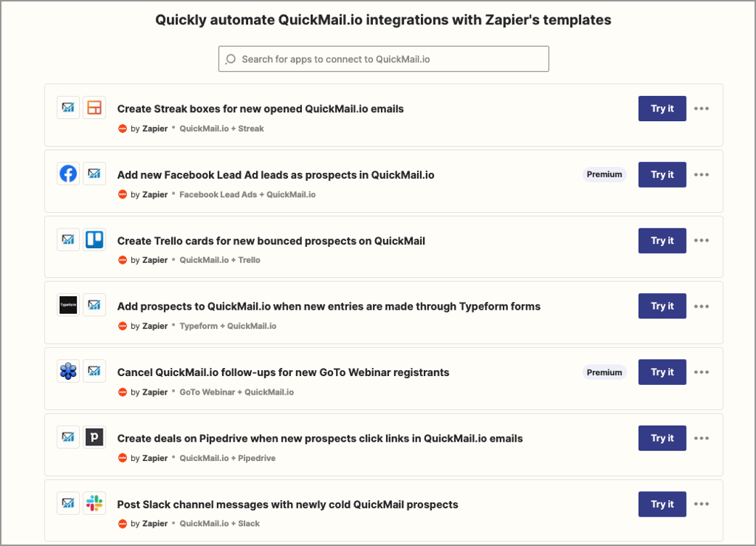756x546 pixels.
Task: Try the Facebook Lead Ads template
Action: 662,174
